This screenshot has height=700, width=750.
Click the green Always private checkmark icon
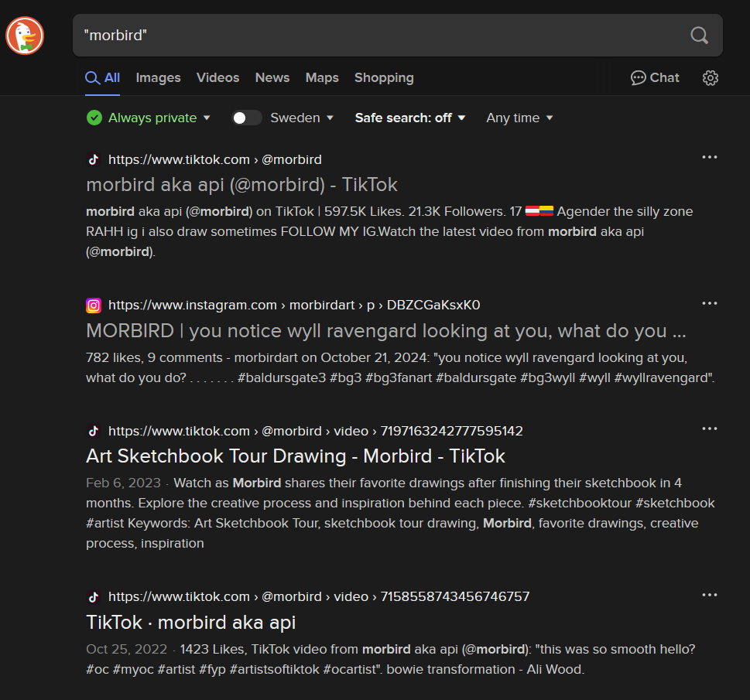[94, 118]
